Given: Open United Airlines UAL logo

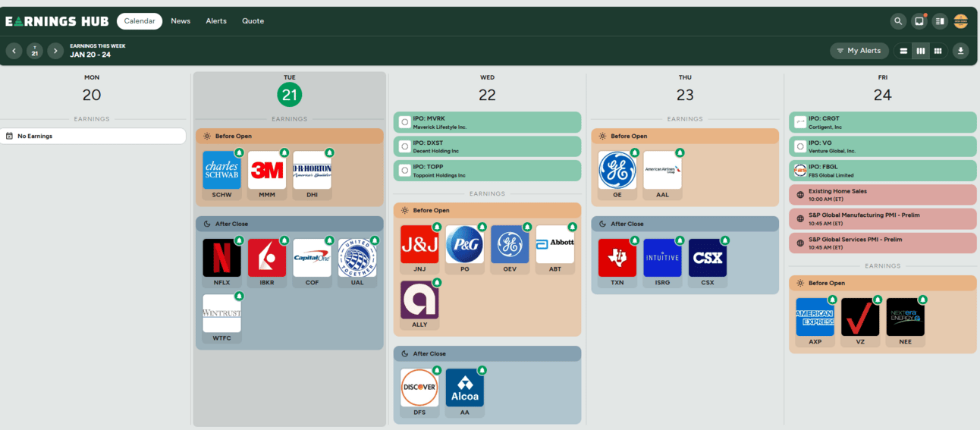Looking at the screenshot, I should [357, 258].
